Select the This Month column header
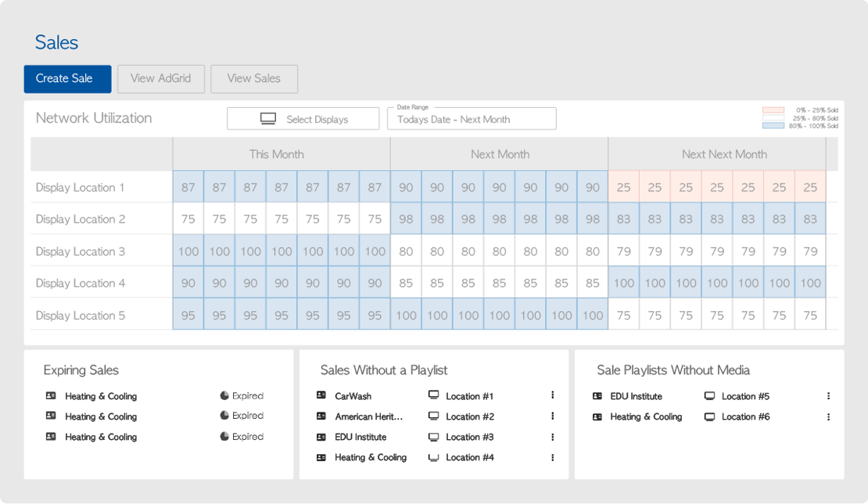This screenshot has height=504, width=868. click(277, 155)
